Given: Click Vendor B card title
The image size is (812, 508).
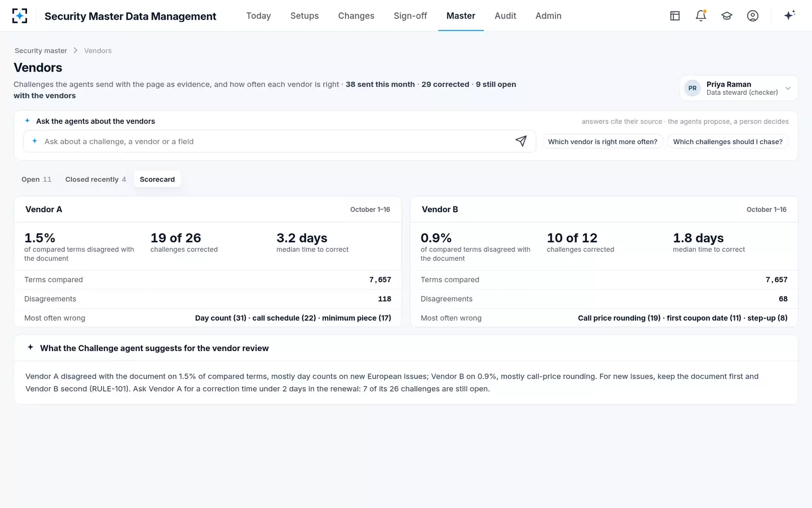Looking at the screenshot, I should pyautogui.click(x=440, y=209).
